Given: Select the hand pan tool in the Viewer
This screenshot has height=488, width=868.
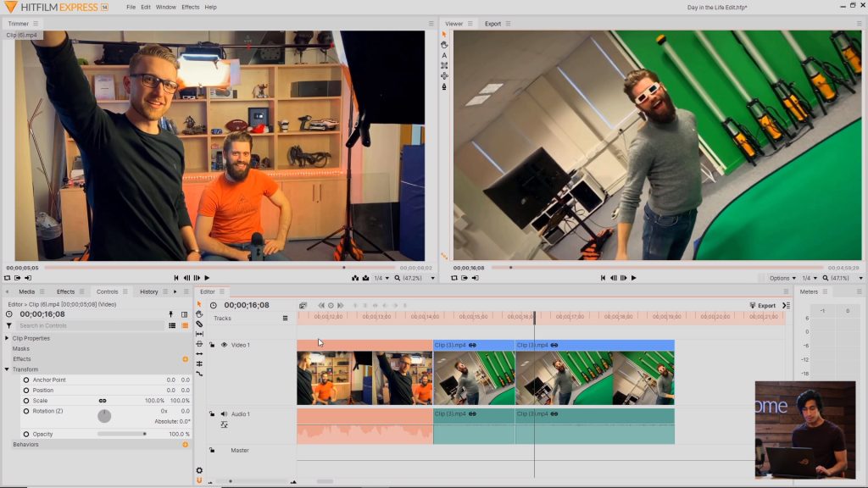Looking at the screenshot, I should point(444,45).
